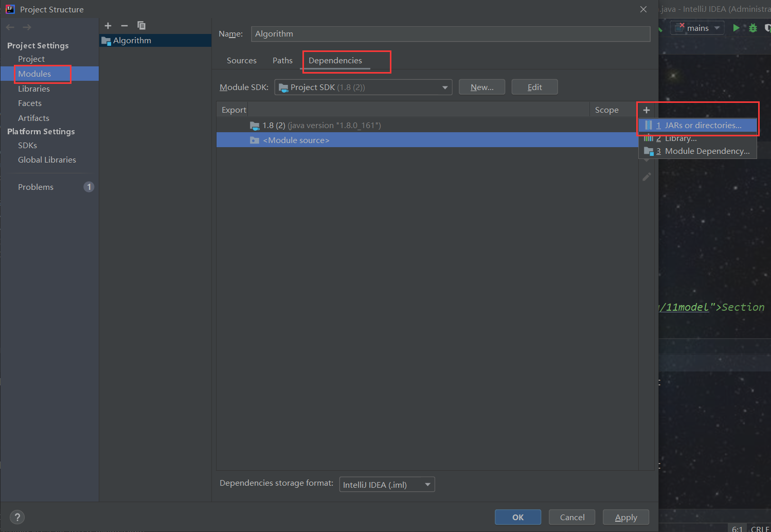This screenshot has height=532, width=771.
Task: Open SDKs platform settings
Action: [x=27, y=146]
